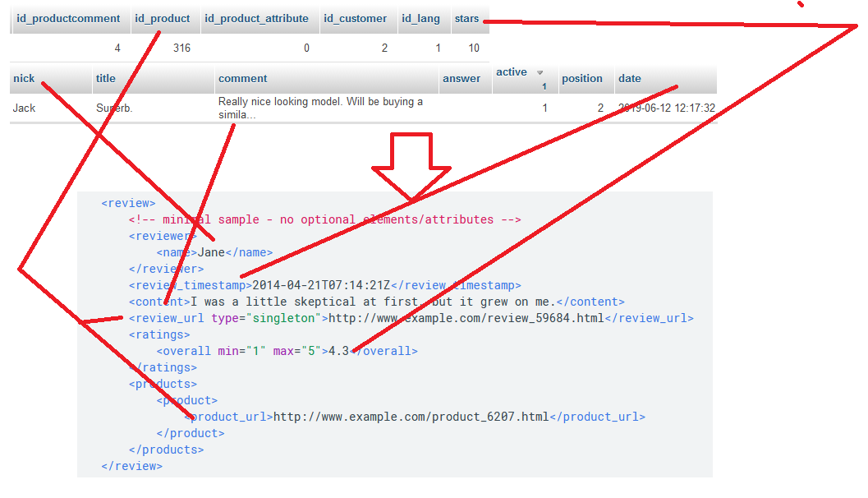Select the id_productcomment value 4

click(x=117, y=48)
